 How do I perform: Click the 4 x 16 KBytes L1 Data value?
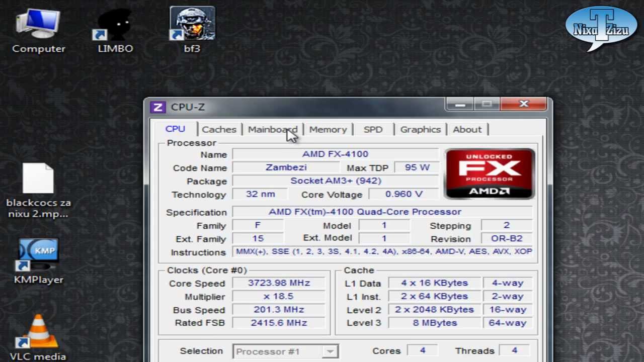(435, 283)
